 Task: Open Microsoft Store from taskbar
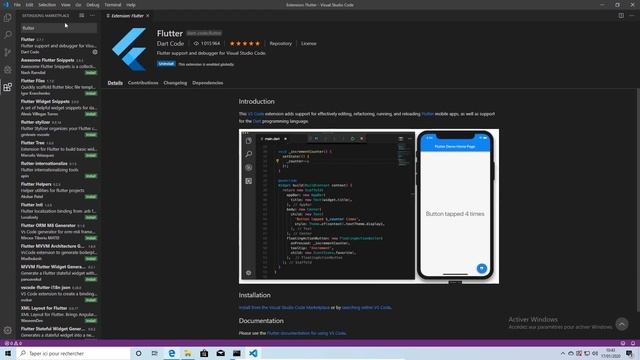coord(204,353)
